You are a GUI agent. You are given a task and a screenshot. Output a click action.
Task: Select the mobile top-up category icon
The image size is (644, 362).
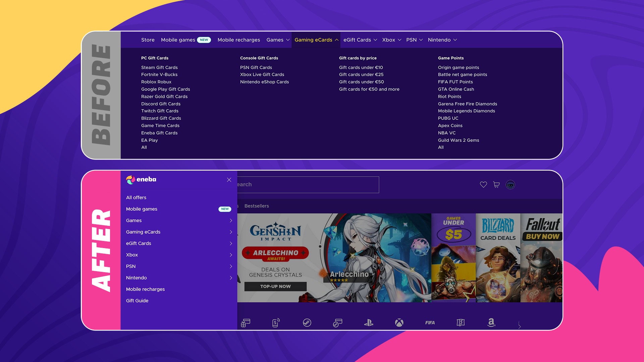[276, 322]
